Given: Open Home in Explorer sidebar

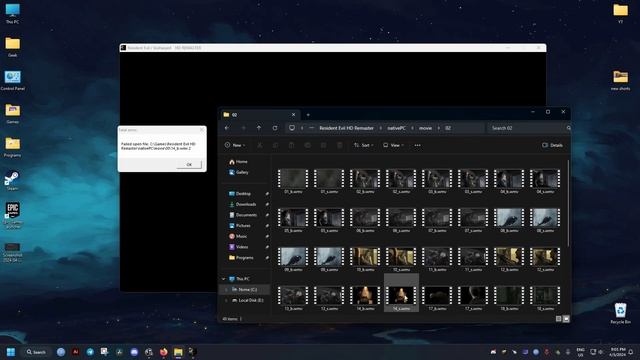Looking at the screenshot, I should click(x=238, y=162).
